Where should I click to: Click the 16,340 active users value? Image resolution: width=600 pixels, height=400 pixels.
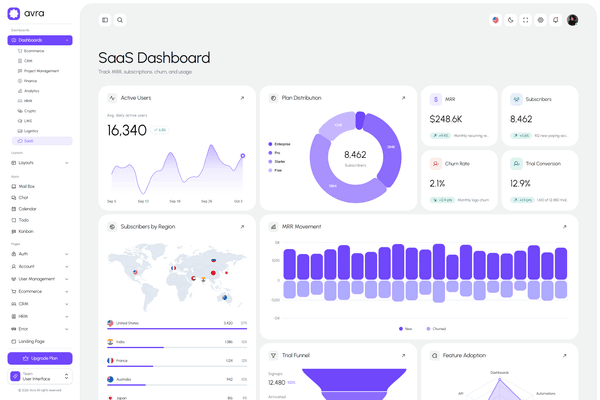[127, 131]
